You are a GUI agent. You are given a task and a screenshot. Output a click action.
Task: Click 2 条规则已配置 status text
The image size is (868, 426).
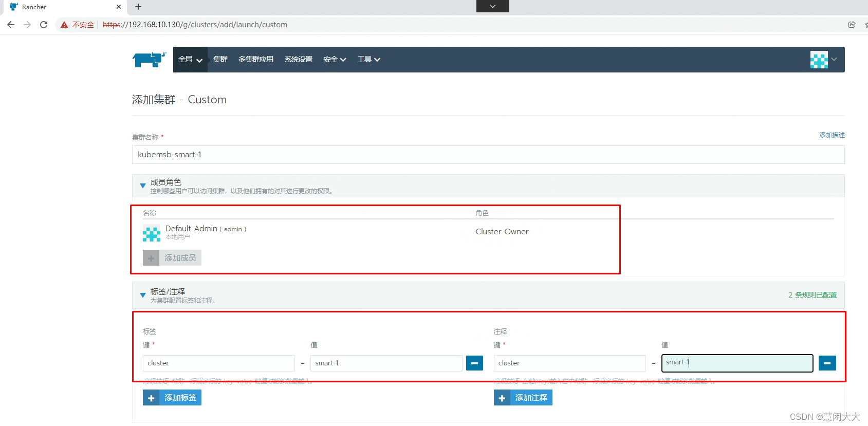coord(812,295)
